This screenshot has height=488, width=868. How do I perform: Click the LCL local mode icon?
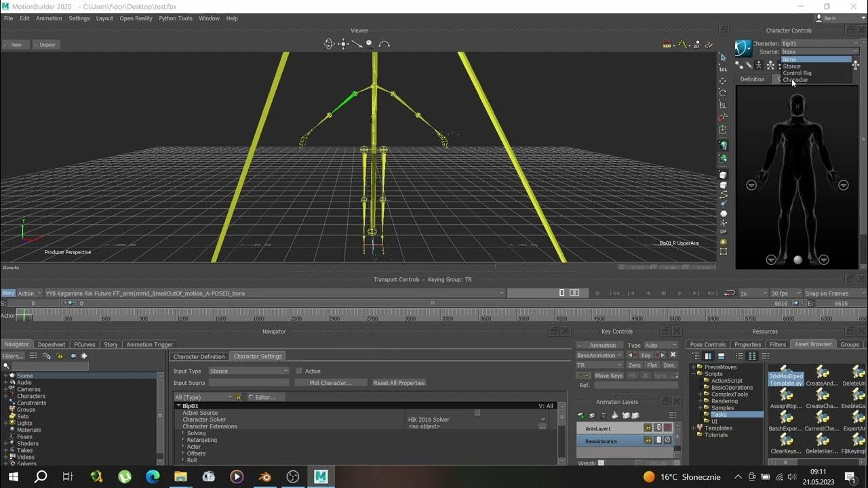tap(723, 69)
